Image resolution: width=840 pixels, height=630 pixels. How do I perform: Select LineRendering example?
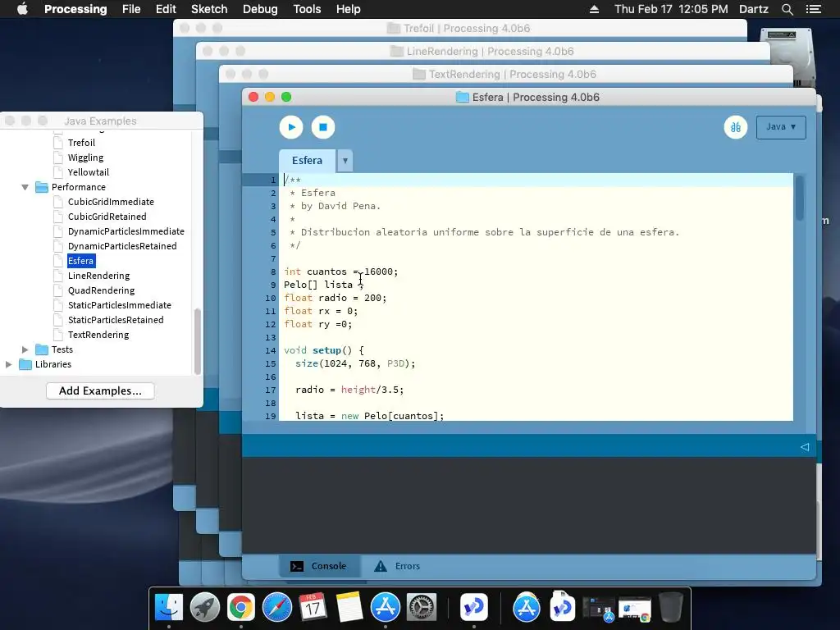click(x=98, y=276)
